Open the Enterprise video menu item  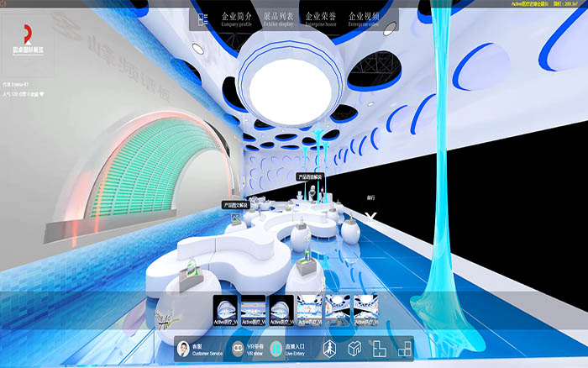pyautogui.click(x=364, y=18)
